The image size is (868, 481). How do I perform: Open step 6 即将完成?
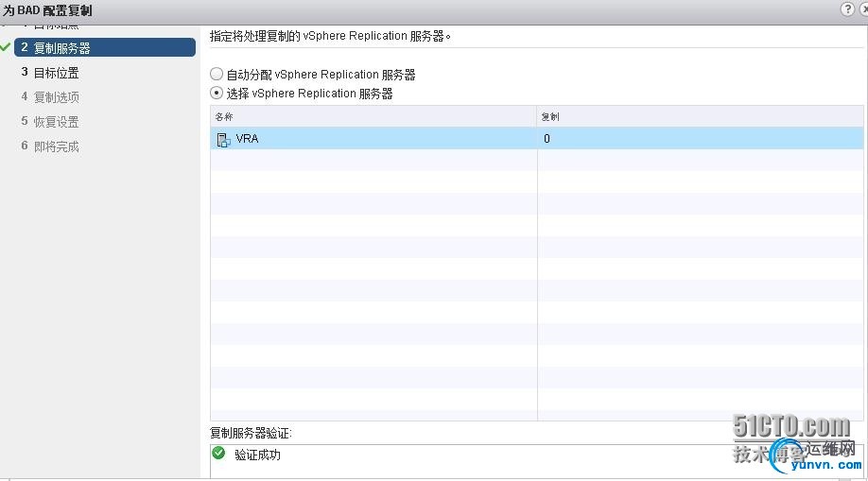point(50,146)
